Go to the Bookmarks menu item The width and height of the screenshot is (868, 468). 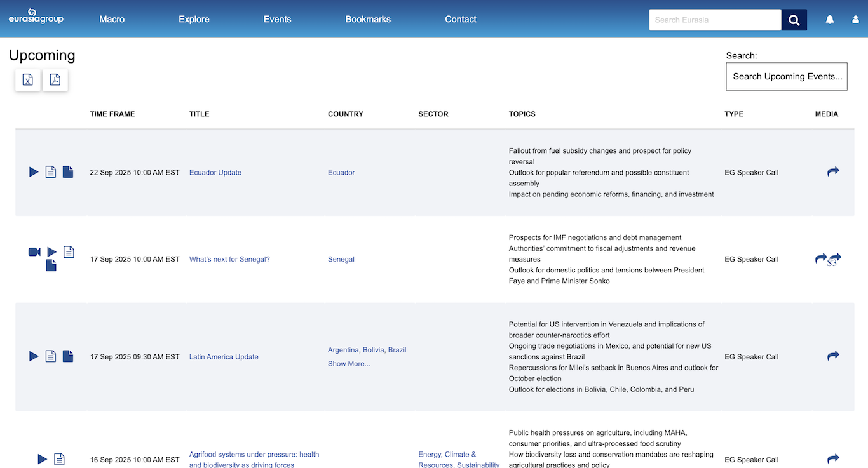(368, 19)
